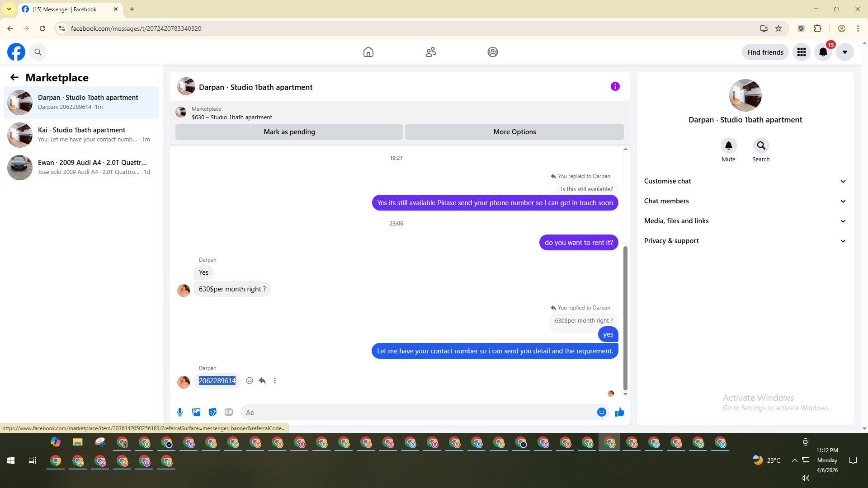Image resolution: width=868 pixels, height=488 pixels.
Task: Record a voice clip with the microphone icon
Action: click(180, 412)
